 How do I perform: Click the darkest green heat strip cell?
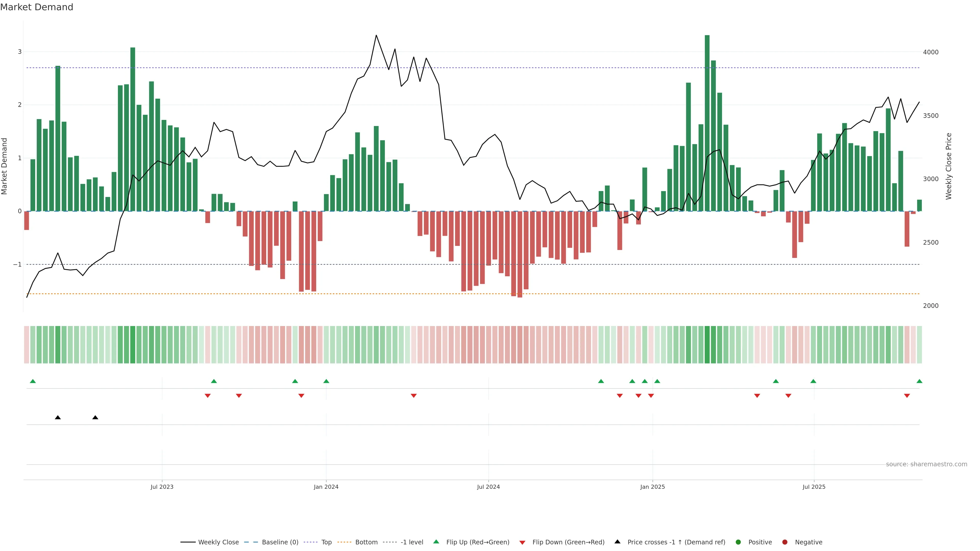tap(707, 345)
